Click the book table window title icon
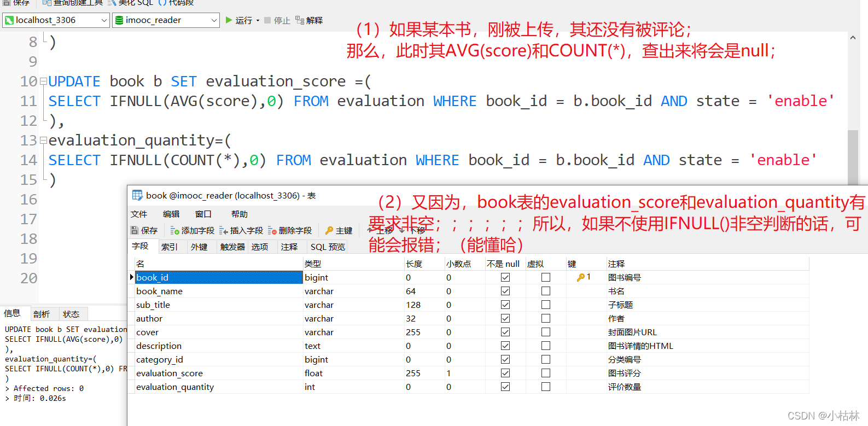 click(137, 195)
